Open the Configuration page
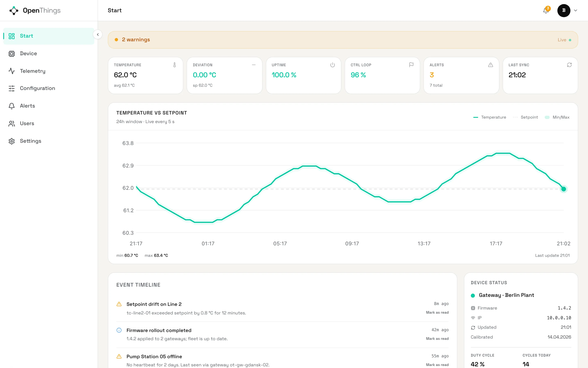Image resolution: width=588 pixels, height=368 pixels. click(49, 88)
